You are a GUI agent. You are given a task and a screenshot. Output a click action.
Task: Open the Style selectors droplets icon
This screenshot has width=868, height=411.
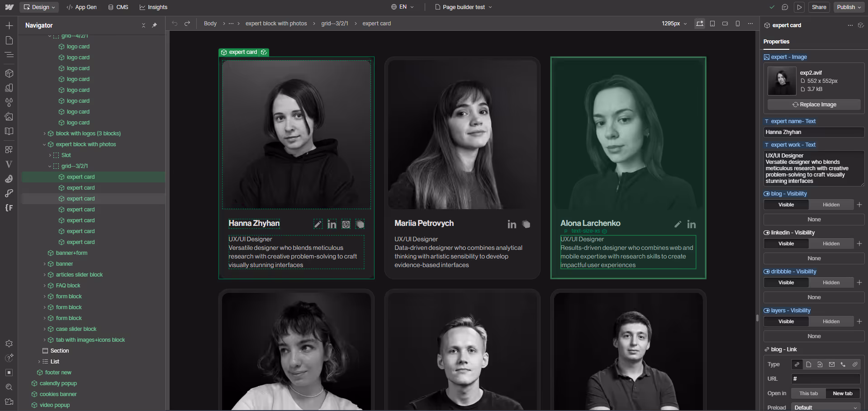(9, 102)
